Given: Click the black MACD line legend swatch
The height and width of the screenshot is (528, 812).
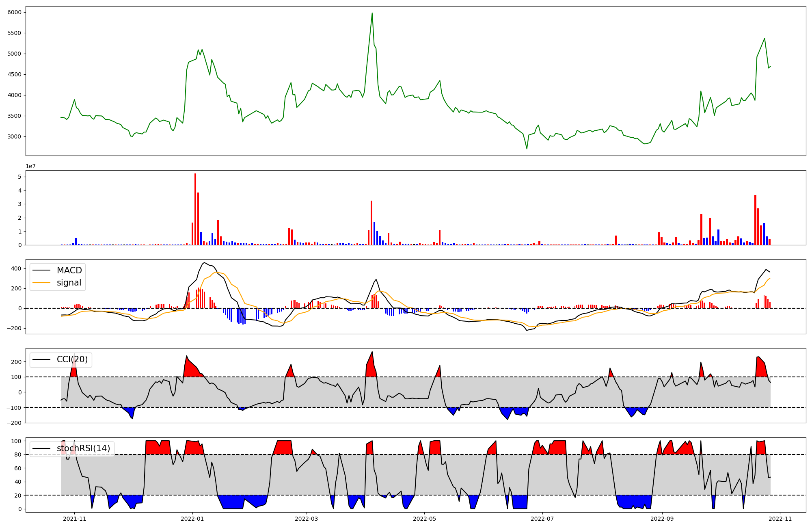Looking at the screenshot, I should click(x=41, y=270).
